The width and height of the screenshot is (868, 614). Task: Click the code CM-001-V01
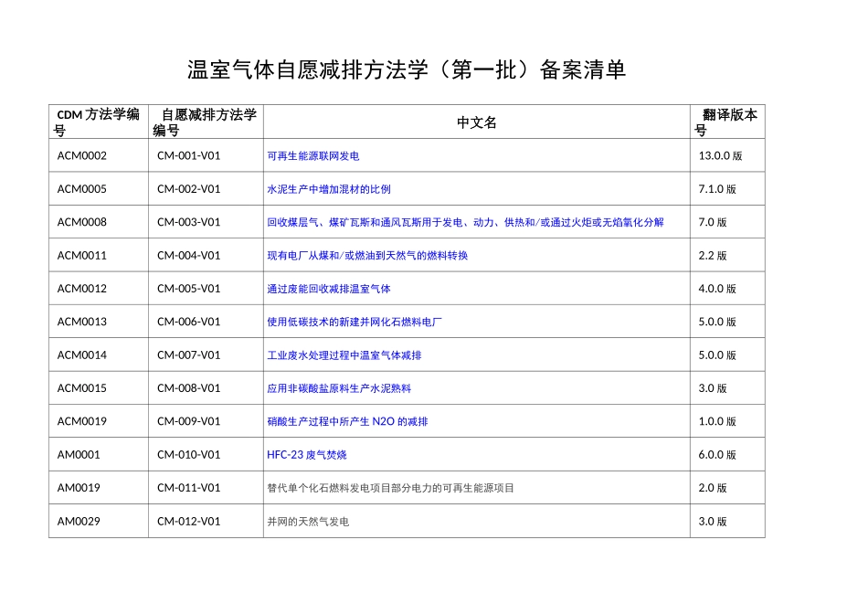[x=189, y=155]
